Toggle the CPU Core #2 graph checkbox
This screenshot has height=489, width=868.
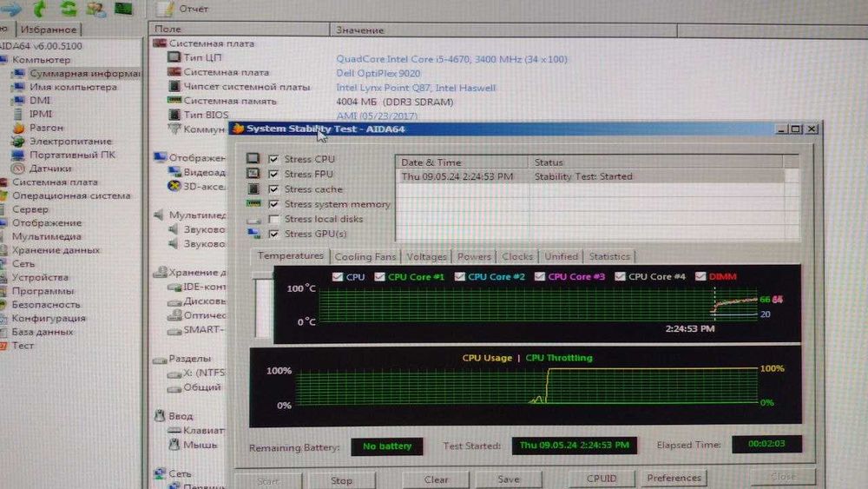point(459,276)
